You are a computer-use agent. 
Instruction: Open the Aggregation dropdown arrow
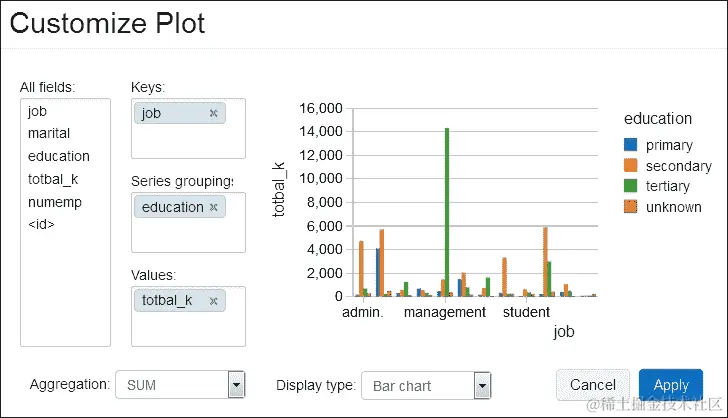236,385
